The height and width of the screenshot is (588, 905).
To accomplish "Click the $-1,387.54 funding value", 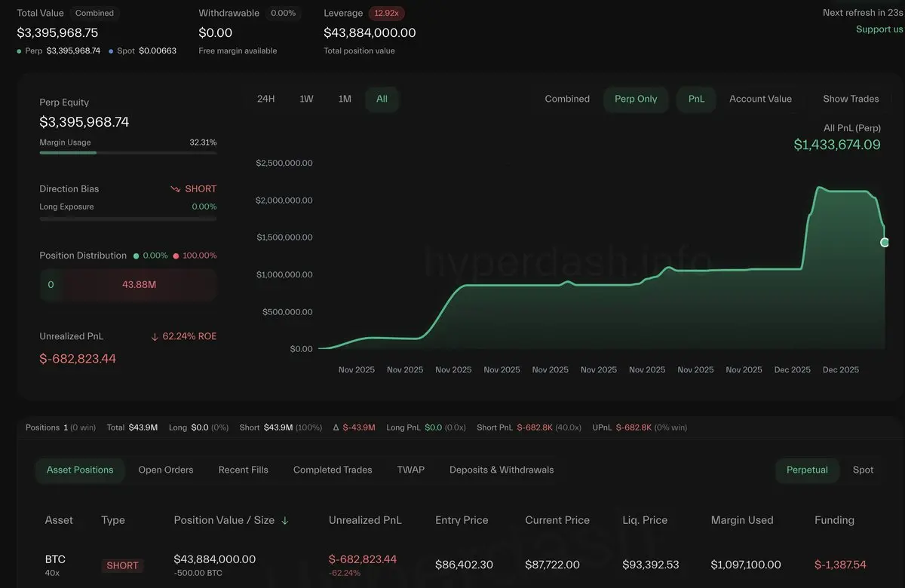I will [x=840, y=565].
